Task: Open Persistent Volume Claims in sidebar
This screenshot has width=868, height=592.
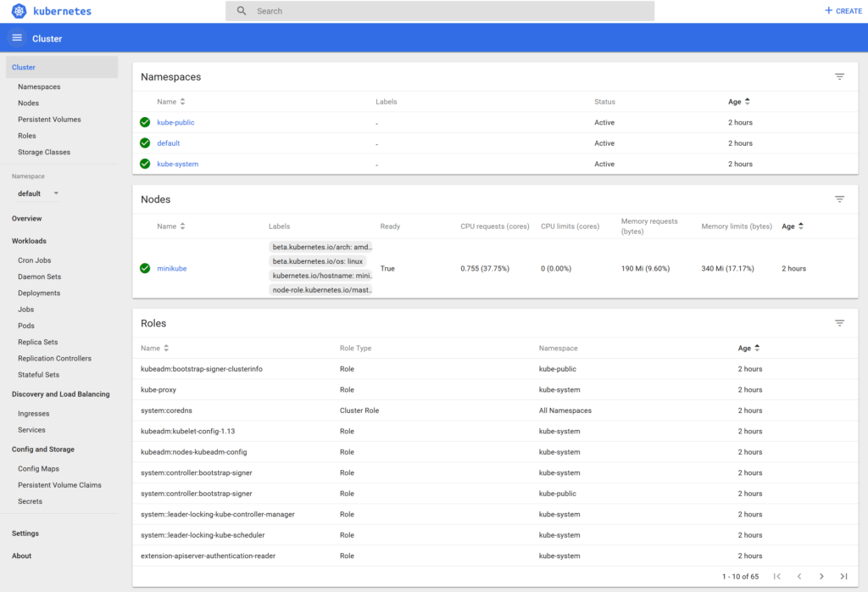Action: [x=59, y=485]
